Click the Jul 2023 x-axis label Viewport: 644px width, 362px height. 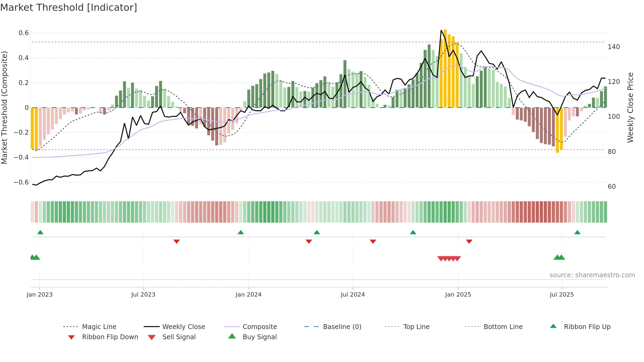tap(143, 294)
